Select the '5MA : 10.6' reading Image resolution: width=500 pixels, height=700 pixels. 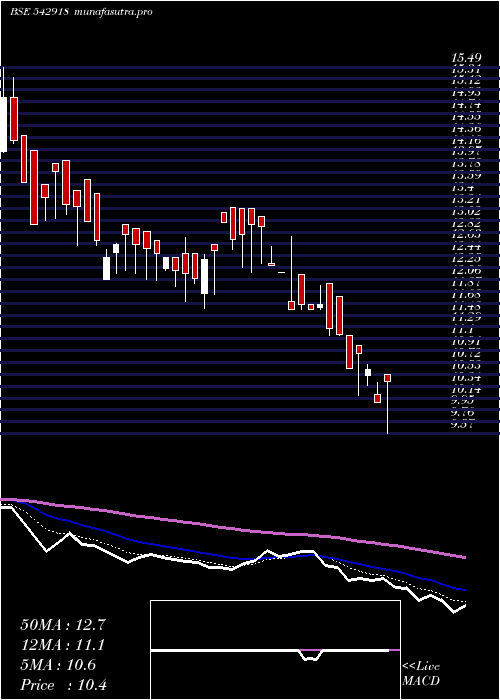click(58, 665)
